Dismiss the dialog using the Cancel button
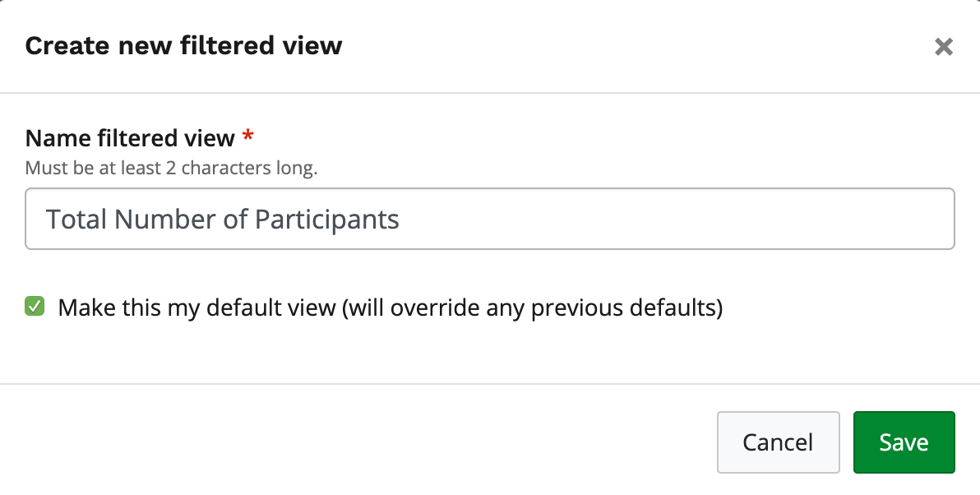980x495 pixels. pos(778,442)
